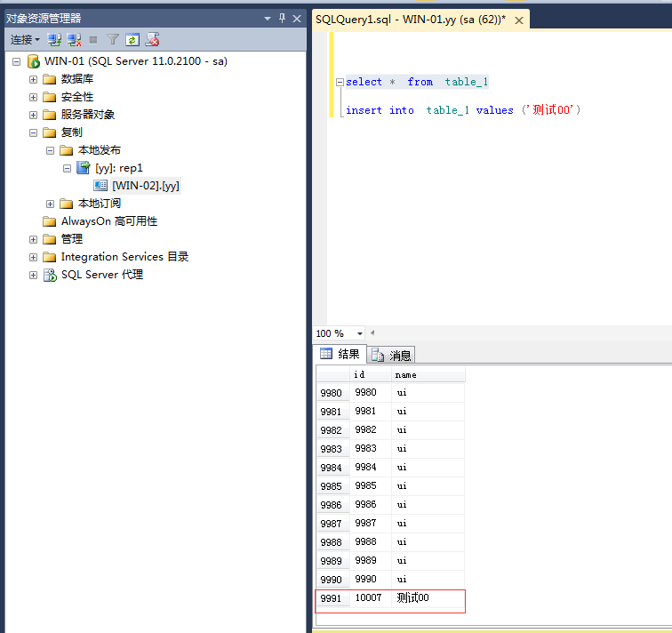
Task: Expand the 数据库 folder
Action: [x=33, y=79]
